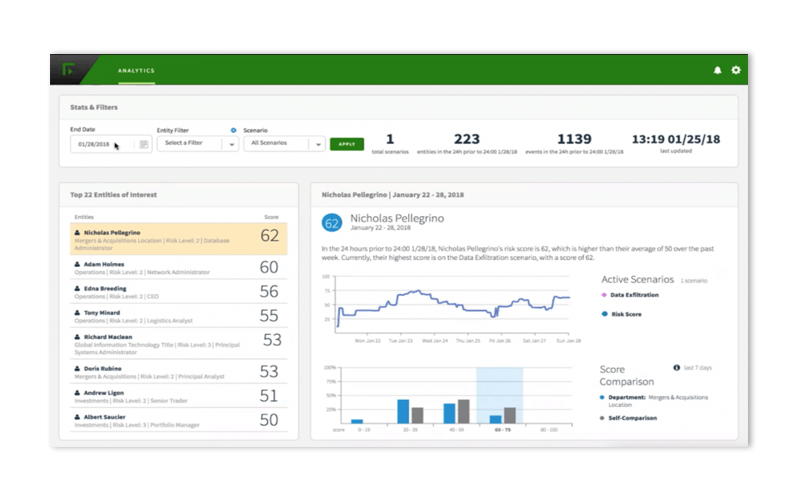Select the Edna Breeding entity row
The width and height of the screenshot is (800, 500).
click(179, 291)
